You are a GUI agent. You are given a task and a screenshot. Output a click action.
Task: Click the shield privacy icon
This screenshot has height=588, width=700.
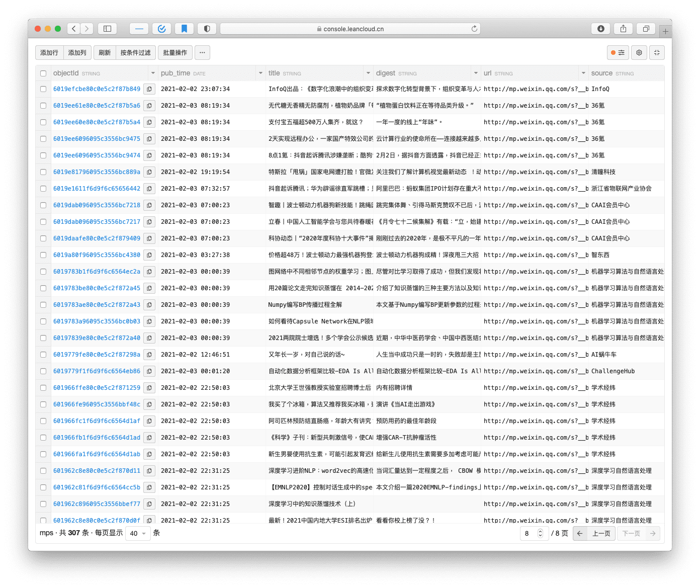click(207, 29)
